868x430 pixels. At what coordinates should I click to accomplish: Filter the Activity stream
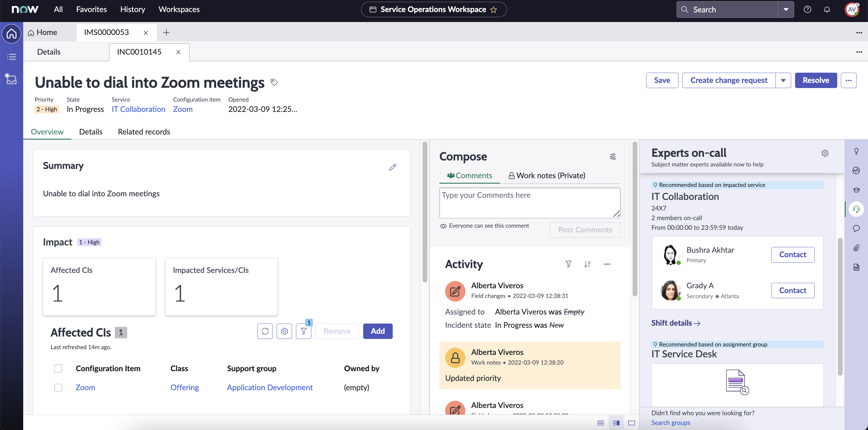coord(568,264)
